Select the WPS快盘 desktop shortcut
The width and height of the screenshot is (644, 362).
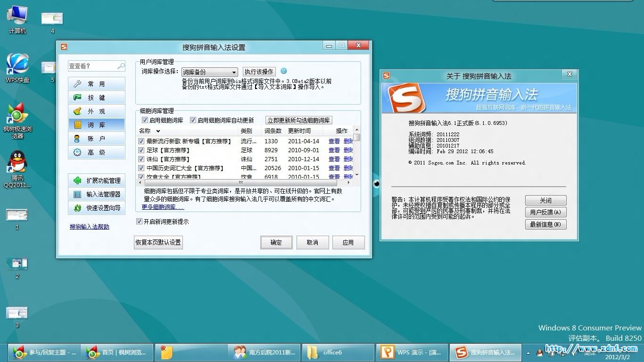click(x=17, y=68)
